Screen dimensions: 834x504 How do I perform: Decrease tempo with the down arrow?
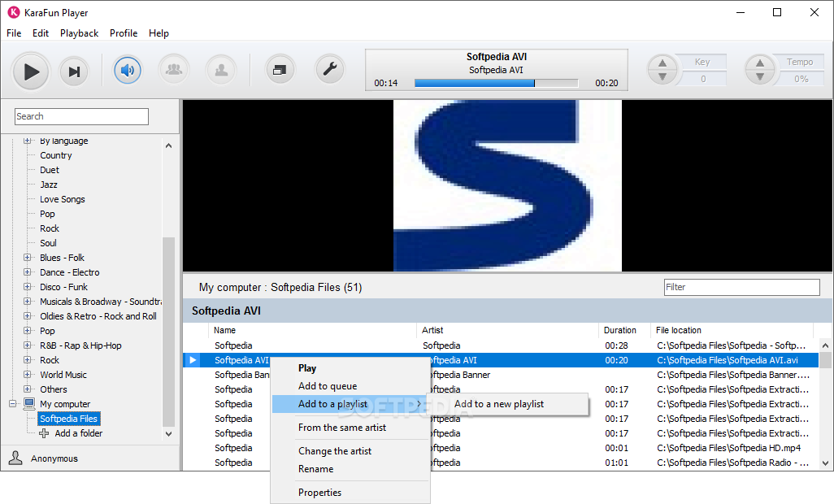click(760, 76)
